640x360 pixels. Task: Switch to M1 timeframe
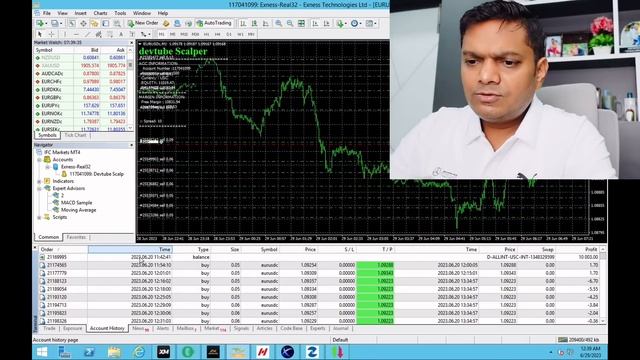(161, 34)
